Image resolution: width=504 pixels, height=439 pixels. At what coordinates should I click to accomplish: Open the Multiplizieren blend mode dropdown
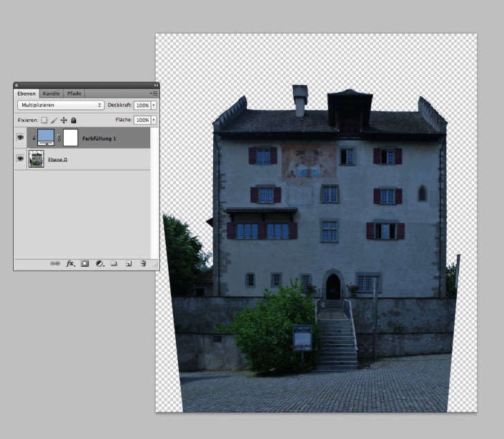tap(60, 105)
